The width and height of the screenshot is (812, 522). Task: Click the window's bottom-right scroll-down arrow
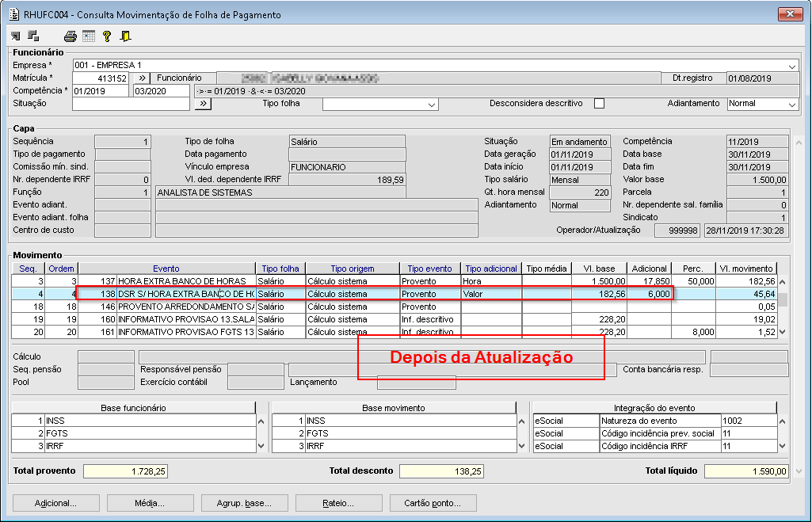(x=799, y=472)
